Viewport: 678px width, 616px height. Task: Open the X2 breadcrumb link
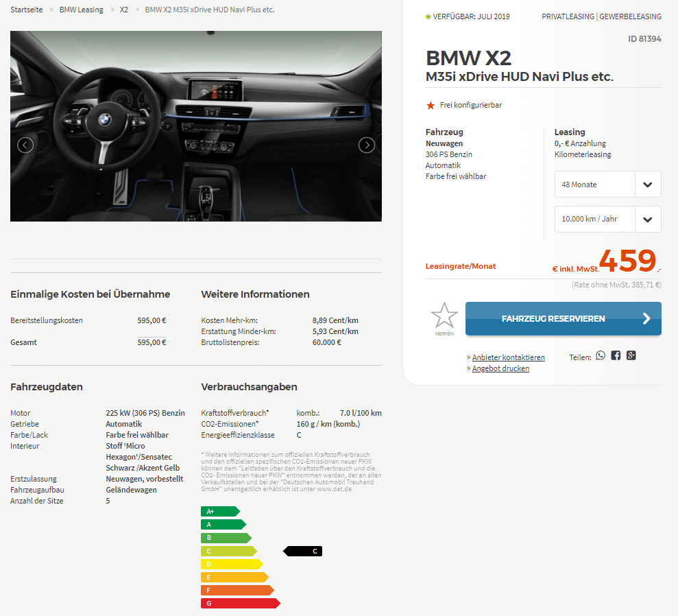(123, 10)
